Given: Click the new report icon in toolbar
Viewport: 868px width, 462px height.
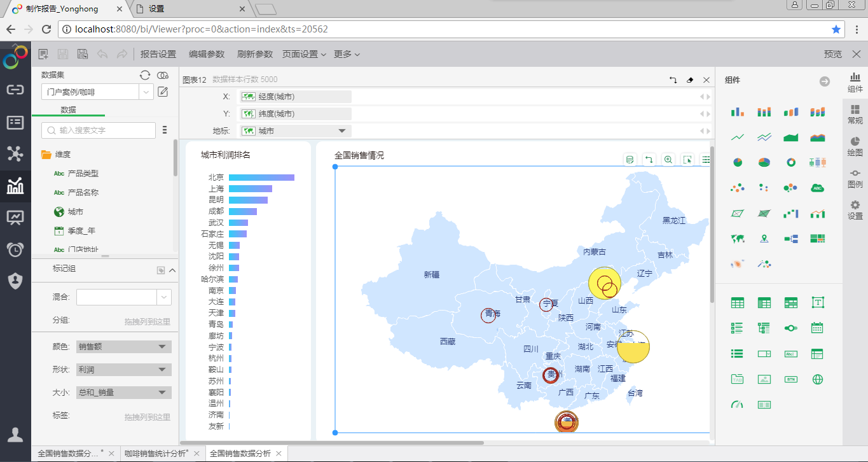Looking at the screenshot, I should (x=43, y=54).
